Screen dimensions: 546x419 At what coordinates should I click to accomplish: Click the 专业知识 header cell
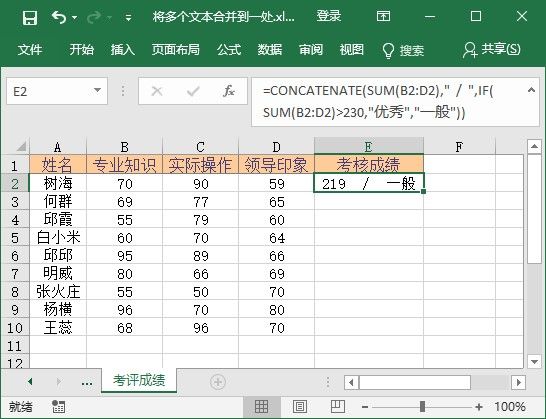pyautogui.click(x=124, y=164)
